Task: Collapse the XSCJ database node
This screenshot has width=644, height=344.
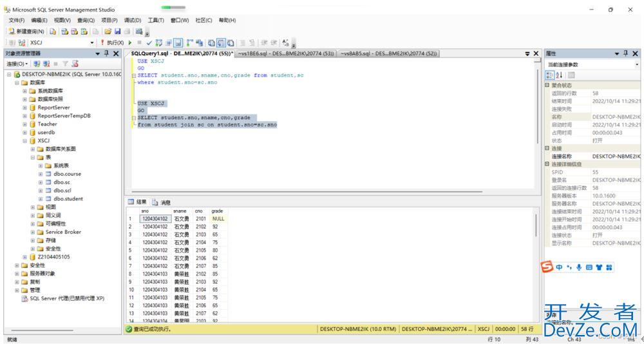Action: [x=24, y=141]
